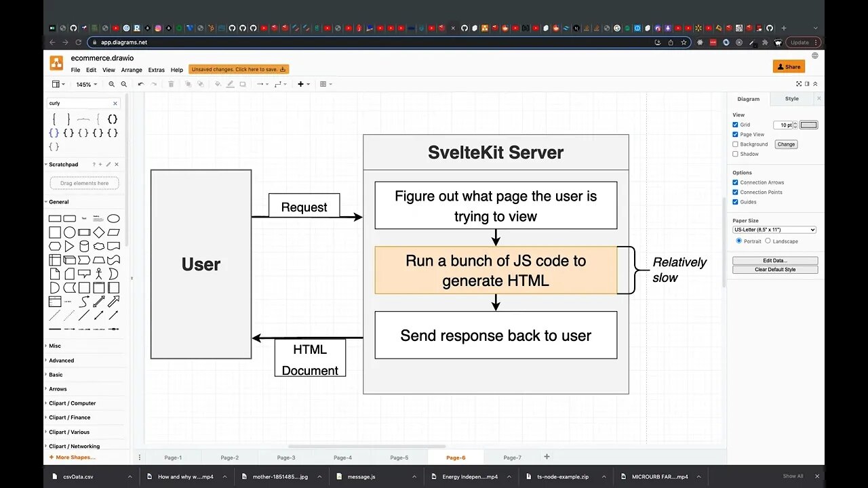868x488 pixels.
Task: Select the Portrait radio button
Action: pos(739,241)
